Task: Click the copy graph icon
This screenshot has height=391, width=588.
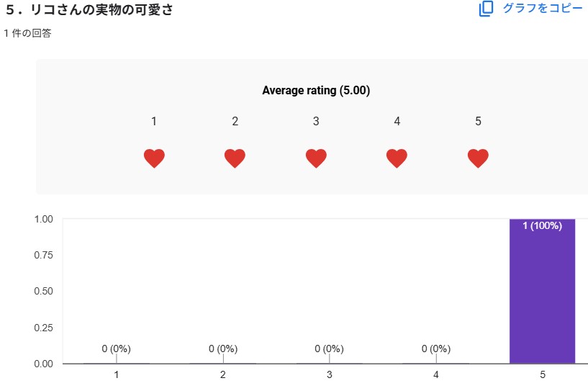Action: (x=487, y=9)
